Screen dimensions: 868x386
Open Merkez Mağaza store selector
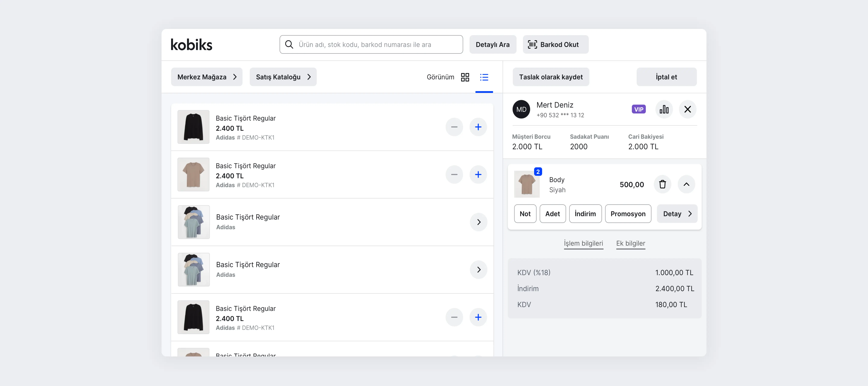point(207,77)
